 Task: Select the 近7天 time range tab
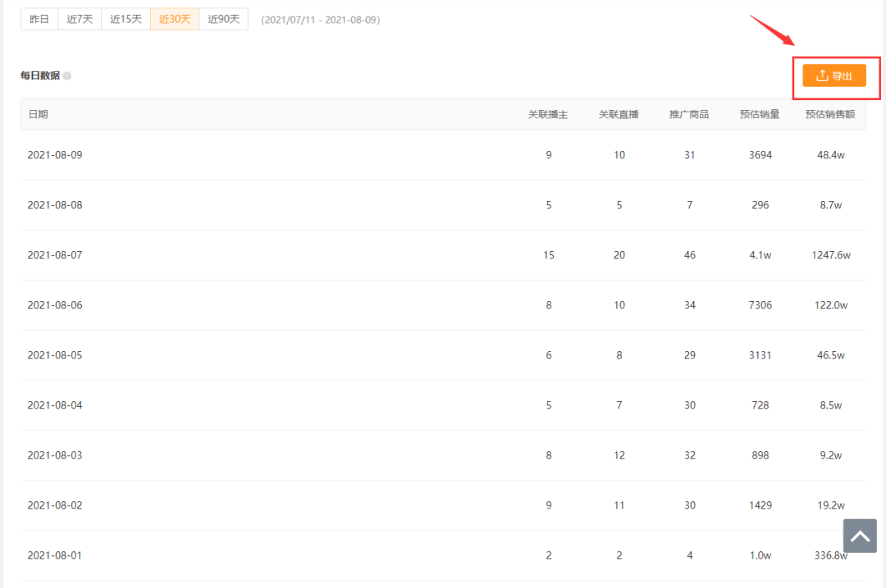80,19
